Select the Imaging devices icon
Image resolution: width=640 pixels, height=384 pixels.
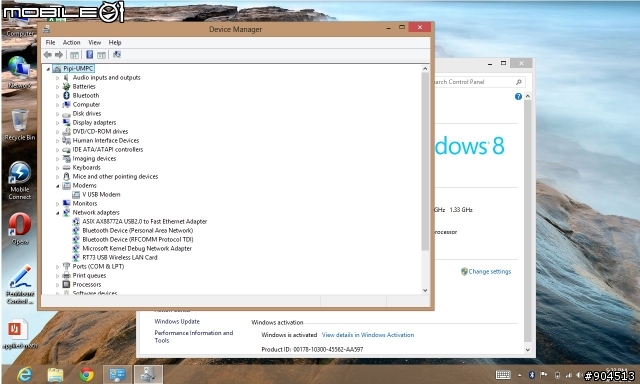[x=67, y=158]
